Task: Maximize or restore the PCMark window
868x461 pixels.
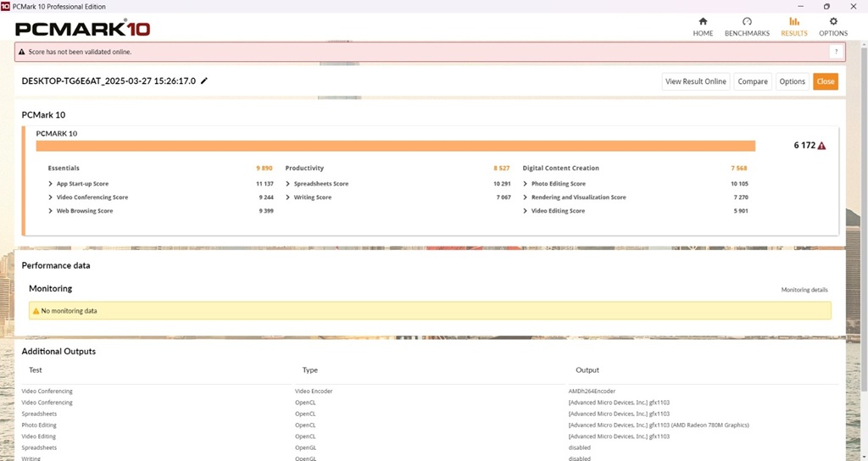Action: click(826, 7)
